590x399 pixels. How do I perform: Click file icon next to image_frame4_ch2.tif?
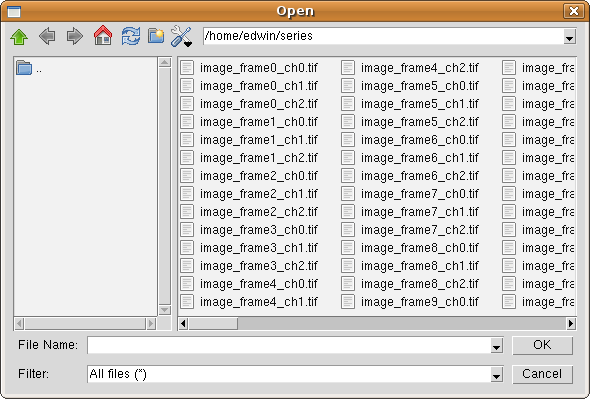coord(348,68)
